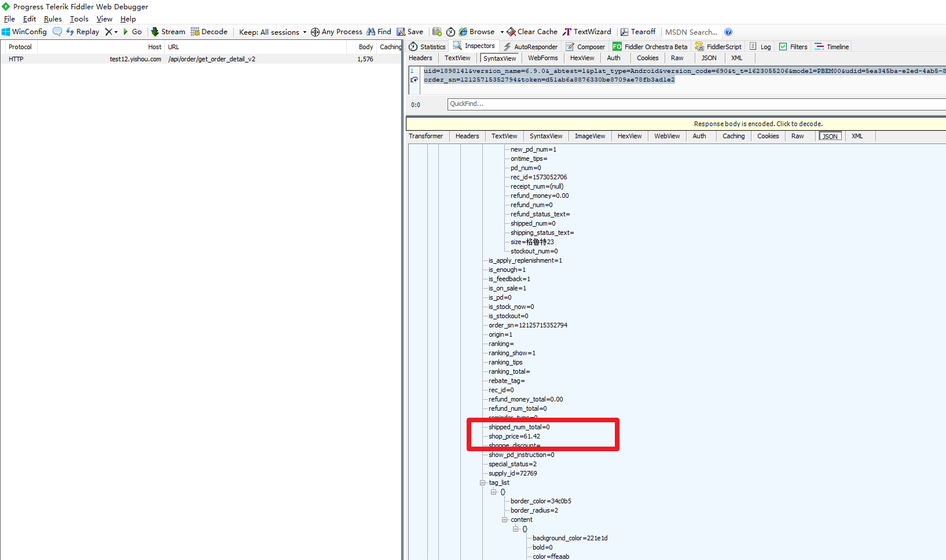Screen dimensions: 946x560
Task: Select response Transformer tab
Action: 426,136
